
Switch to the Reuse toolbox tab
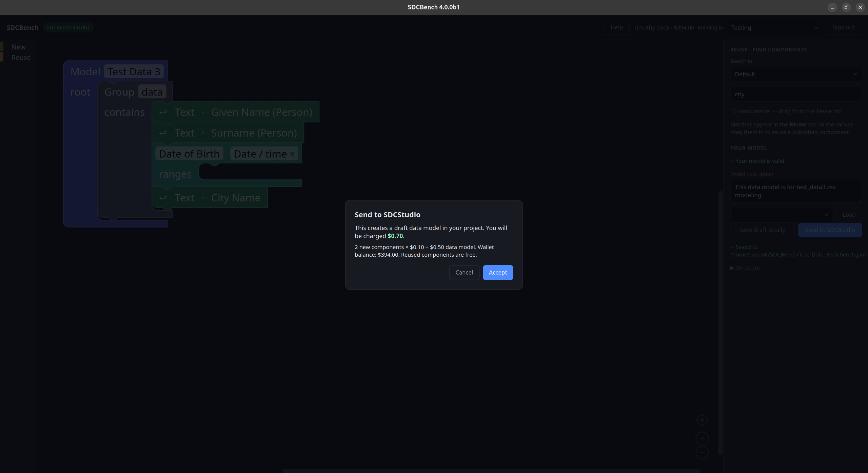[21, 58]
